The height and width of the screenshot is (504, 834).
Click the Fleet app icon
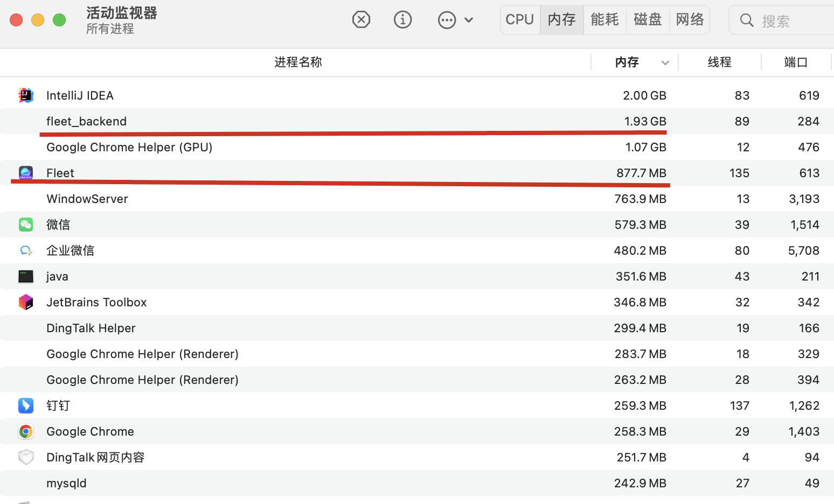(x=26, y=173)
